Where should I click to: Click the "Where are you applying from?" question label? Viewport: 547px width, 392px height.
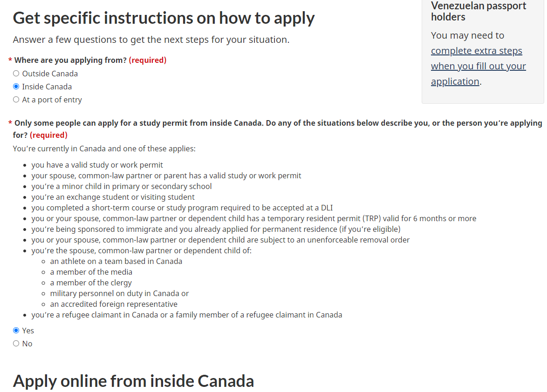tap(70, 60)
